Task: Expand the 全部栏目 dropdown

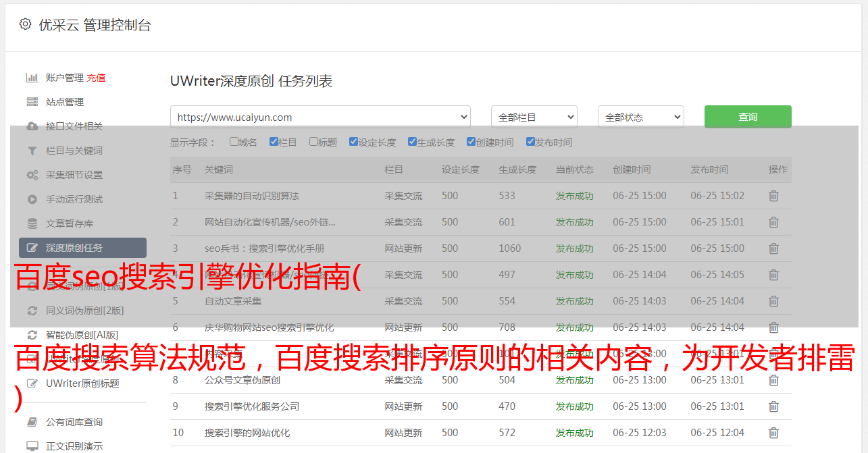Action: click(x=534, y=117)
